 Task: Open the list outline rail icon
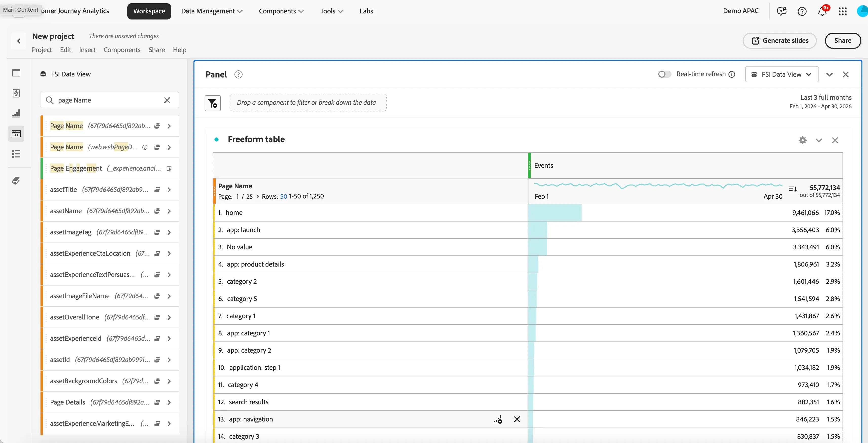(16, 154)
